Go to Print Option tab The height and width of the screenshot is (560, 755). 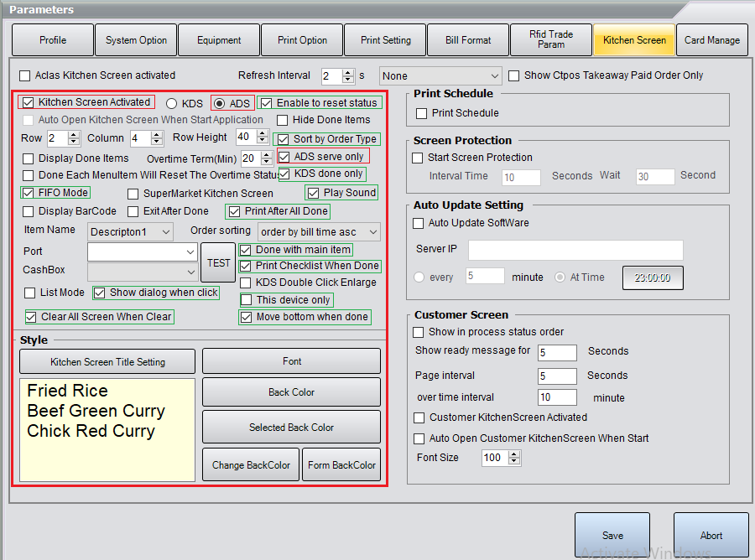click(302, 40)
